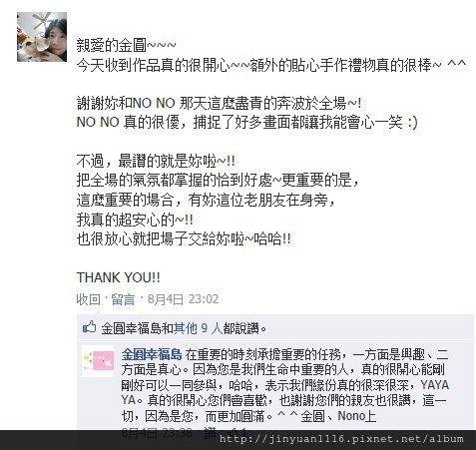Click the line starting NO NO 真的很優
Image resolution: width=476 pixels, height=450 pixels.
point(246,122)
